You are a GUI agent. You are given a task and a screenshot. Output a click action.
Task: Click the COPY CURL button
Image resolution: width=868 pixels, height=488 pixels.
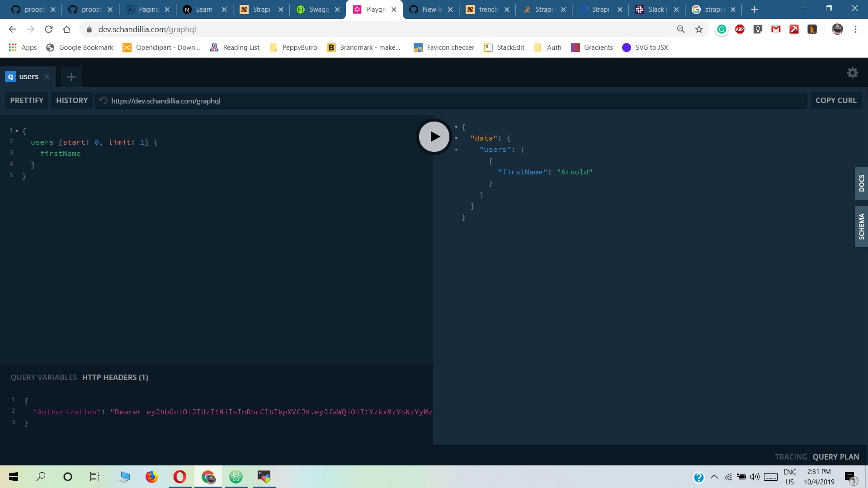tap(835, 100)
